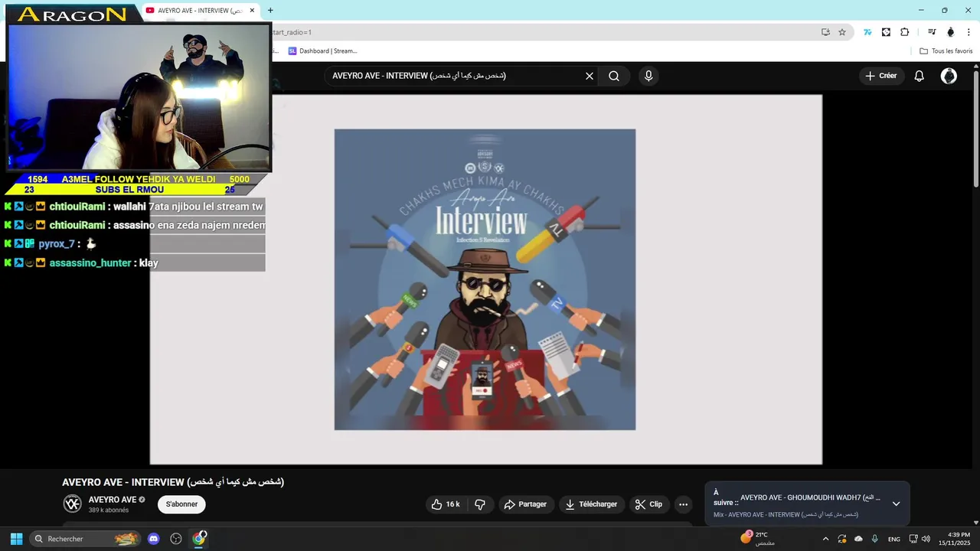Click the Télécharger download button
Viewport: 980px width, 551px height.
click(591, 504)
